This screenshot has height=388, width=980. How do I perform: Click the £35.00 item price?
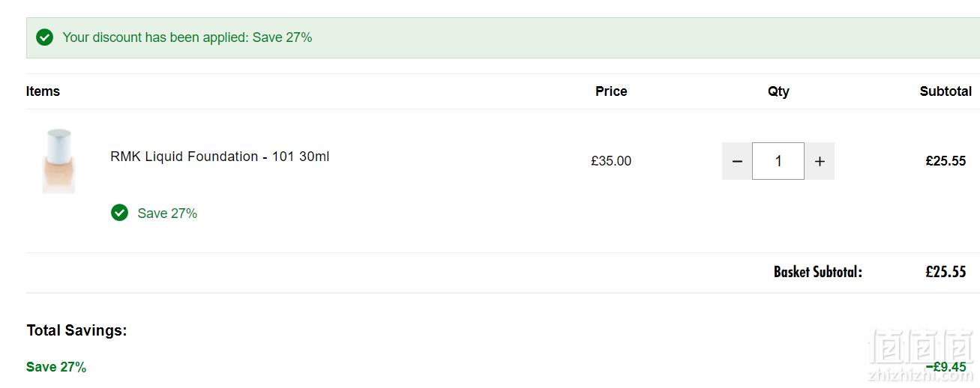click(x=611, y=161)
